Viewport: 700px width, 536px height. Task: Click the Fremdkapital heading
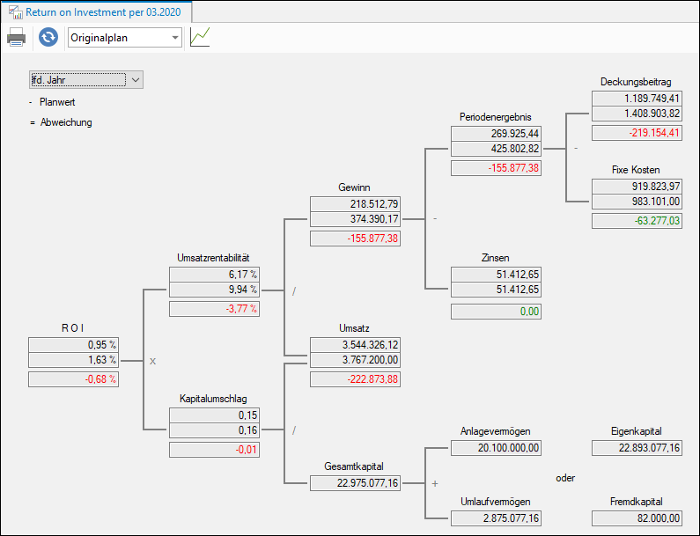(x=636, y=502)
